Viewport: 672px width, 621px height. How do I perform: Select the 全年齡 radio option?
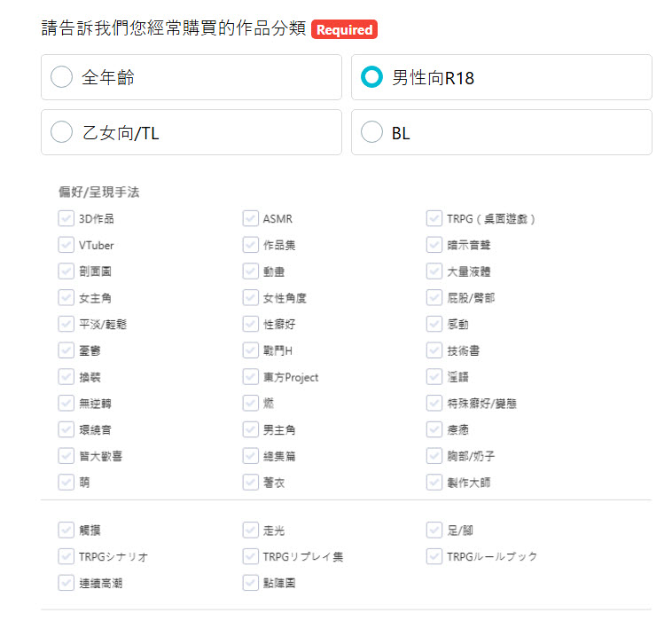[x=62, y=78]
